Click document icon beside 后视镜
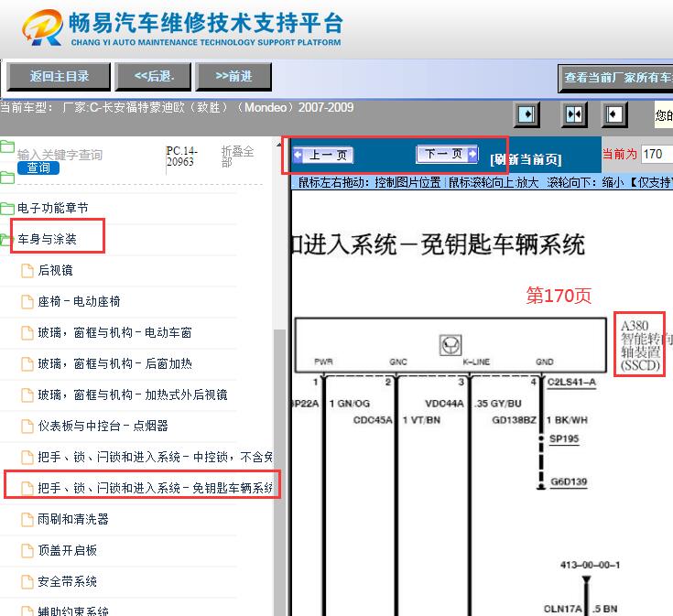 tap(27, 271)
